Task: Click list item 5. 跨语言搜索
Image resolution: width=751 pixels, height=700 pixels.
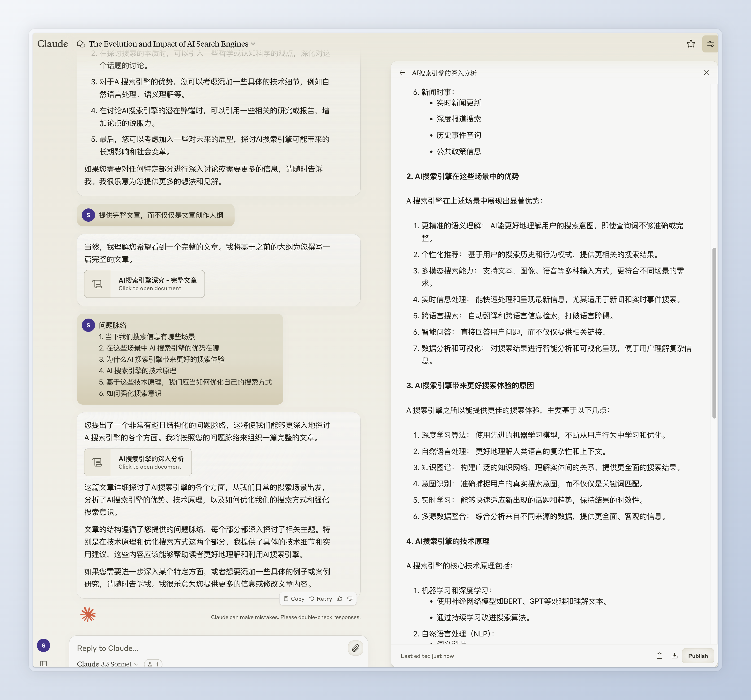Action: (514, 316)
